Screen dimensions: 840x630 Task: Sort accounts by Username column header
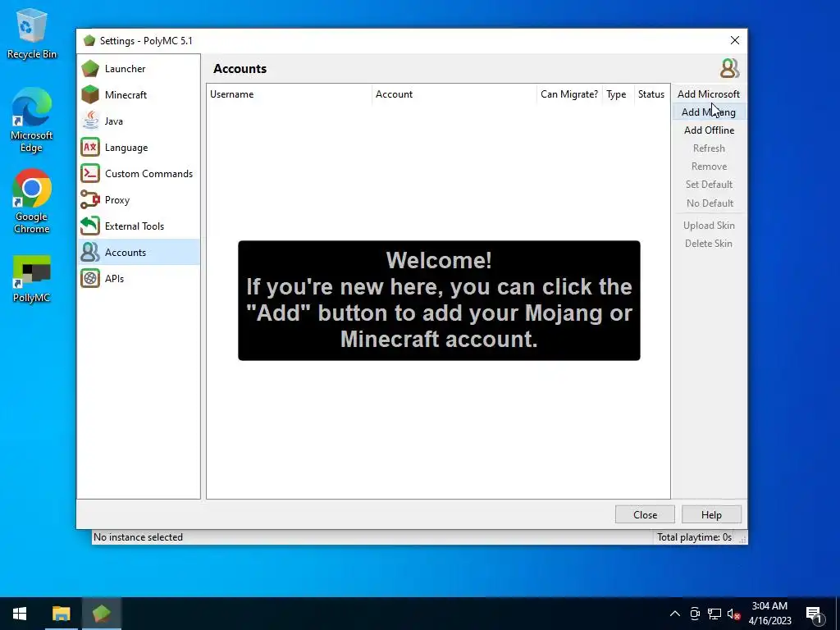[290, 94]
